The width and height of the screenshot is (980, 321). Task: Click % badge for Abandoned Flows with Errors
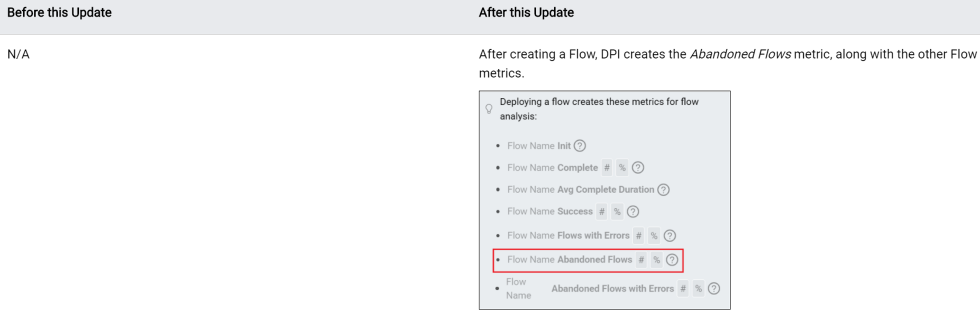[x=698, y=289]
